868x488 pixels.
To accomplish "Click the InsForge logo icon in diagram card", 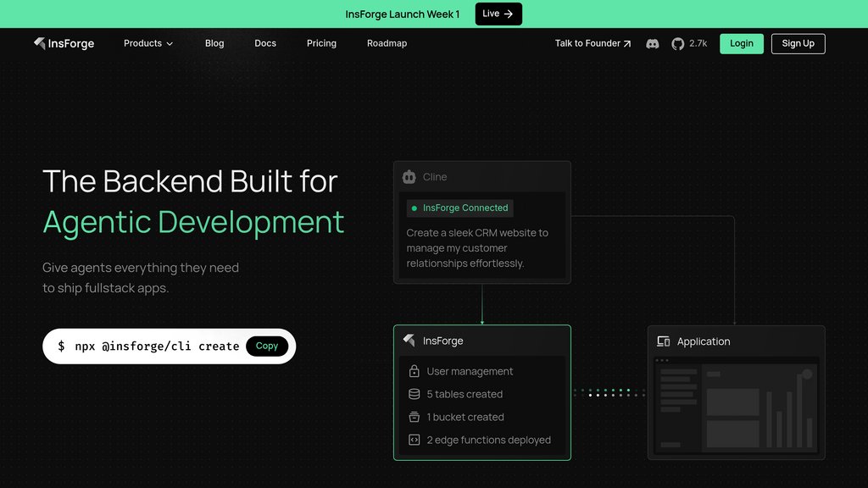I will point(409,341).
